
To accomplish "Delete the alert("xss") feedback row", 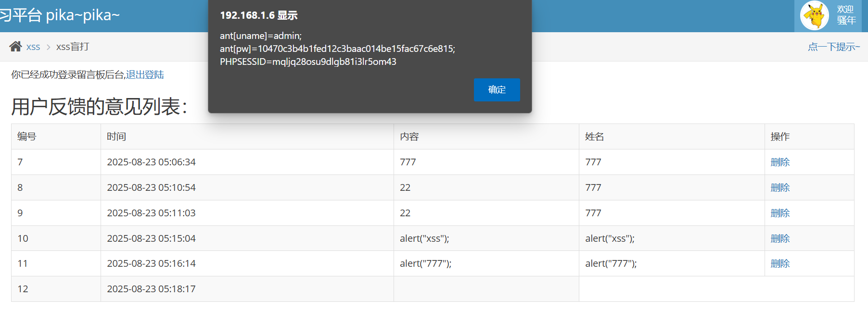I will [780, 239].
